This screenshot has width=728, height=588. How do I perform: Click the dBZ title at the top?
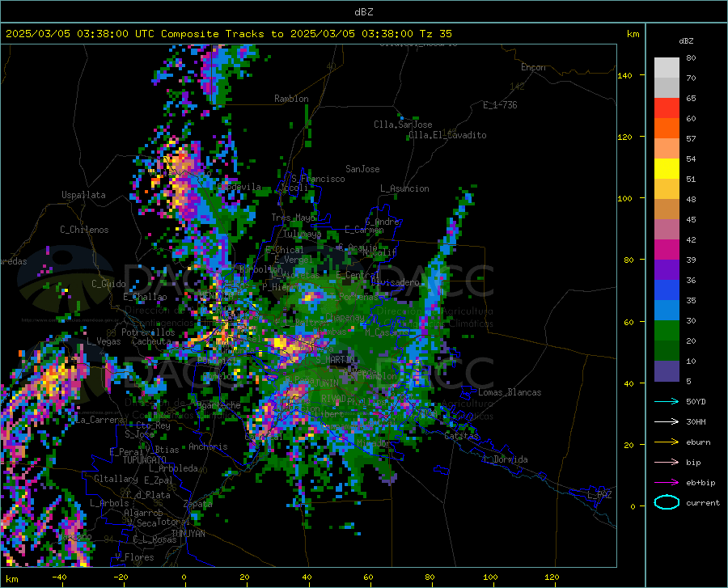363,11
